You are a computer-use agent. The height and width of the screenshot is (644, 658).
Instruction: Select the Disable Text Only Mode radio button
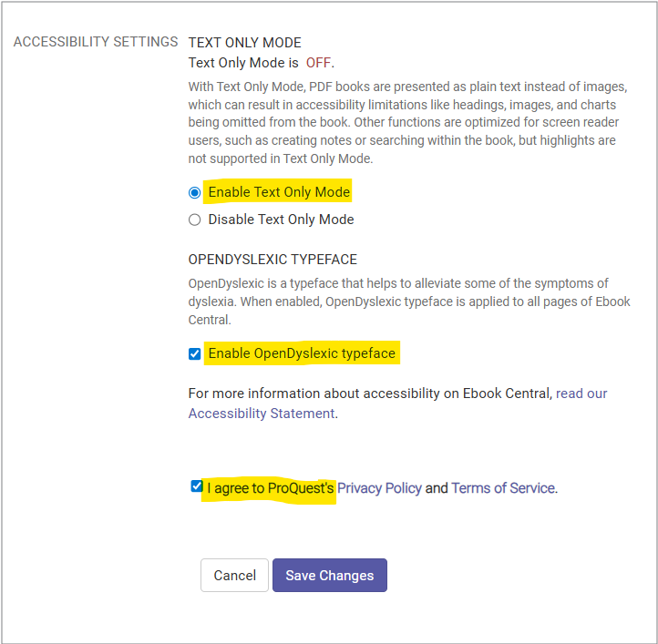click(194, 220)
